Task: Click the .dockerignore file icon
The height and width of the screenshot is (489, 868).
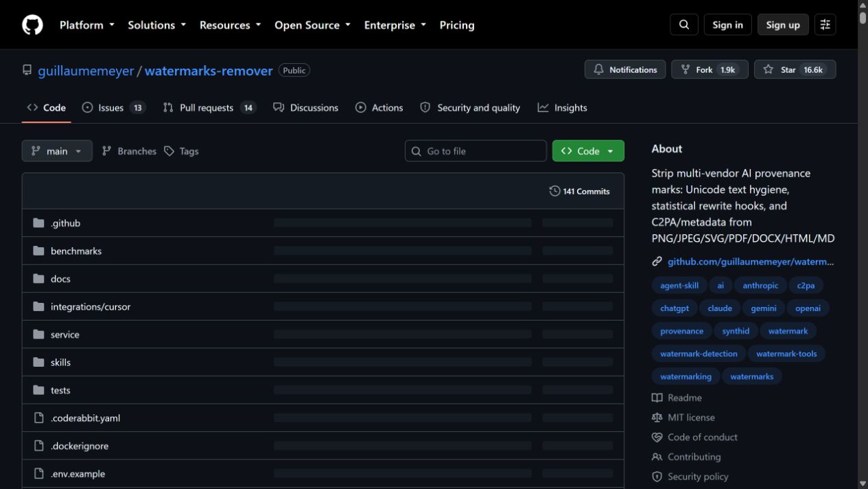Action: (x=39, y=446)
